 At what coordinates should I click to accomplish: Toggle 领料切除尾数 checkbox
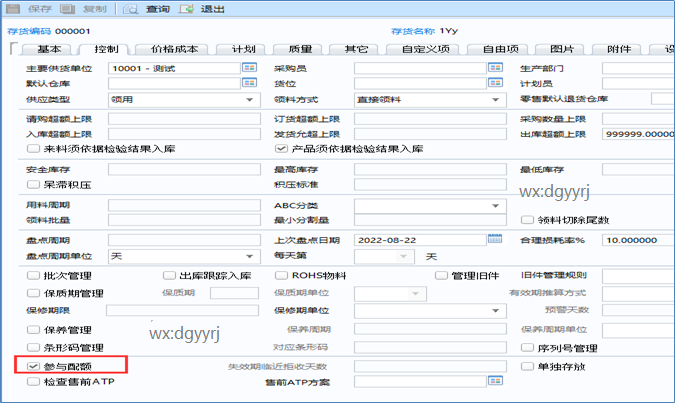[x=527, y=220]
